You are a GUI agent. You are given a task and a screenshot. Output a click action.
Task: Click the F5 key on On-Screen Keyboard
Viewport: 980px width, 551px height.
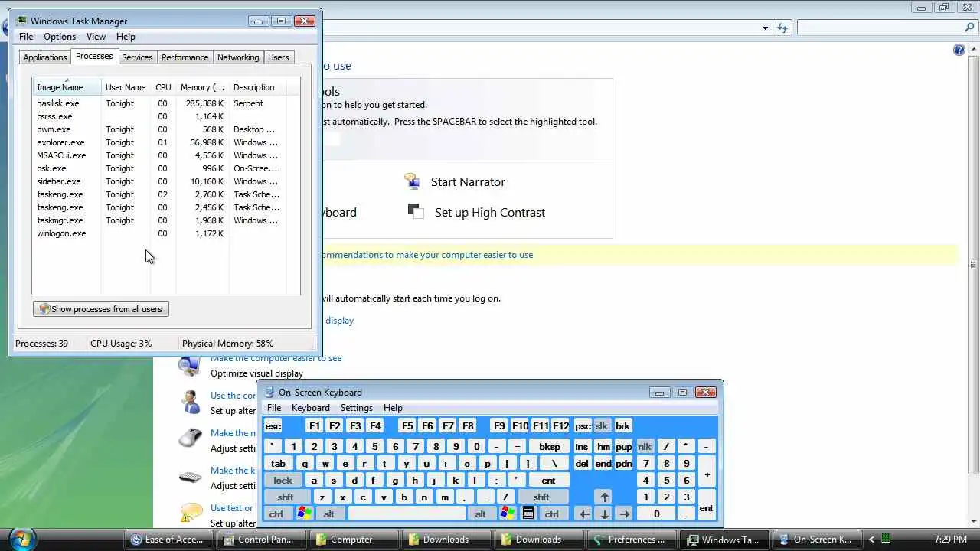tap(407, 426)
